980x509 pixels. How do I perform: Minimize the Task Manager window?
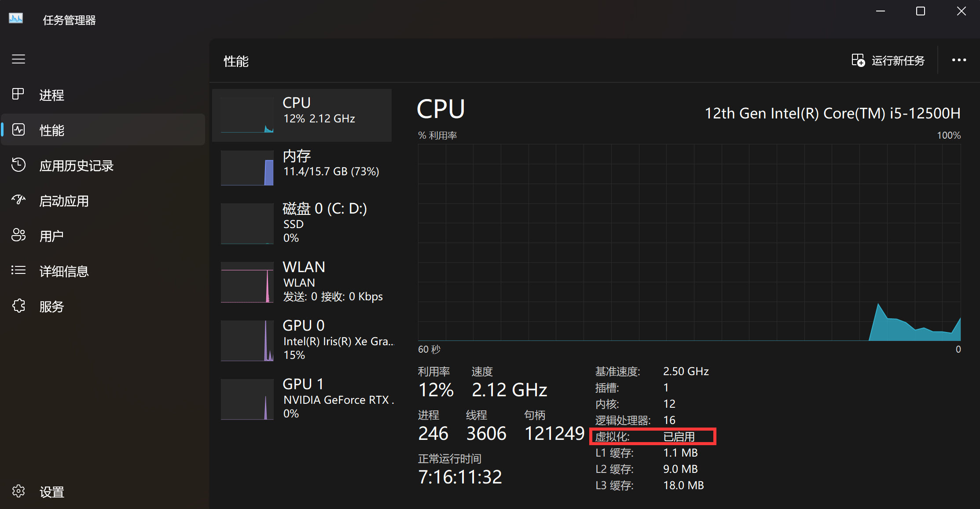[880, 11]
